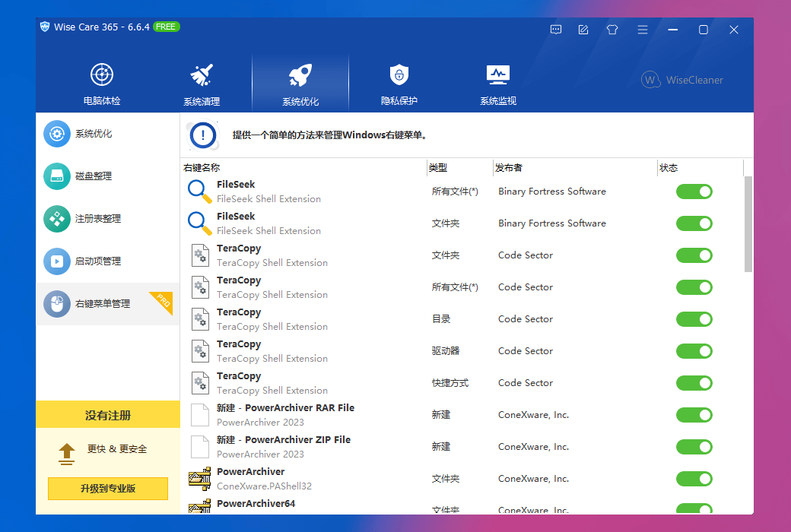
Task: Click the 升级到专业版 upgrade button
Action: 108,488
